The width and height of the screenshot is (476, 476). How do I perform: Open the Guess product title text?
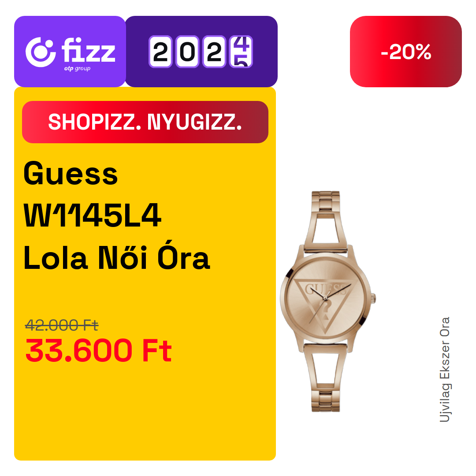click(71, 174)
